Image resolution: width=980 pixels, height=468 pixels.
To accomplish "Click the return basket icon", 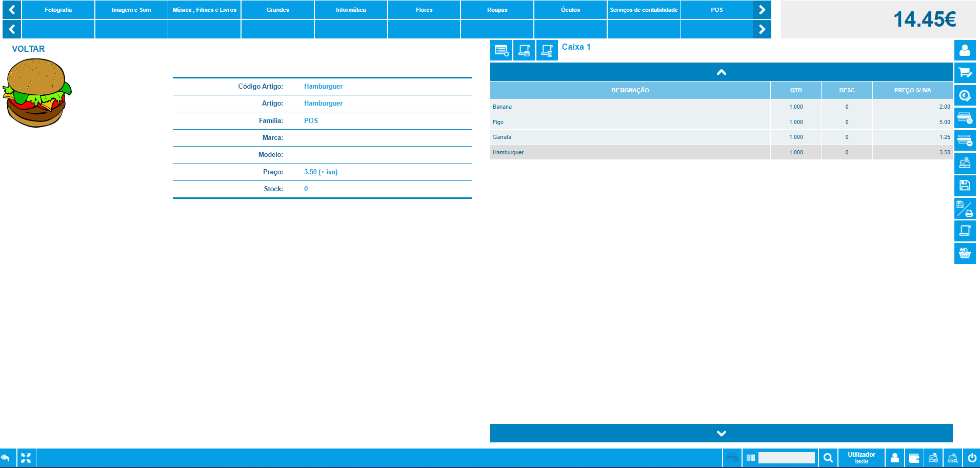I will (x=965, y=253).
